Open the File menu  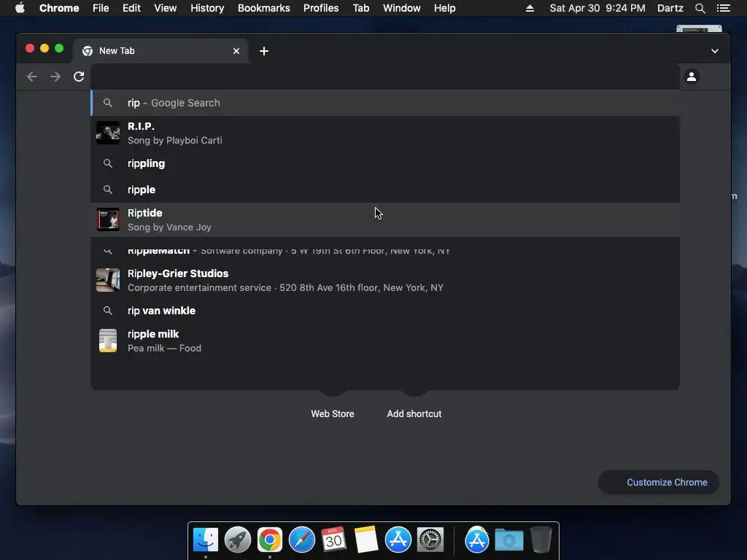pos(101,8)
